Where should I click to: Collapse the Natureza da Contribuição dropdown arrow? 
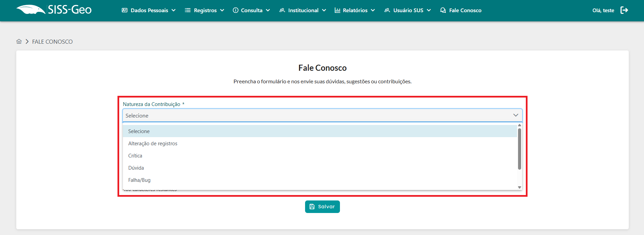515,115
